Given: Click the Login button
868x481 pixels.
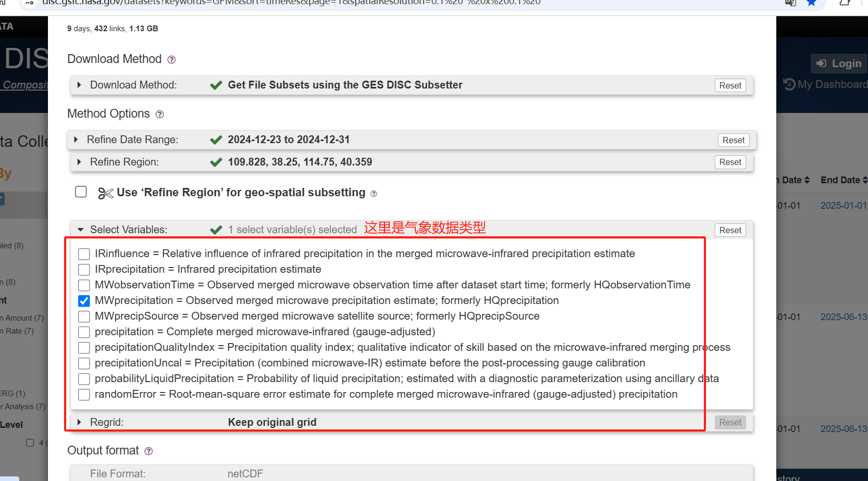Looking at the screenshot, I should coord(839,64).
